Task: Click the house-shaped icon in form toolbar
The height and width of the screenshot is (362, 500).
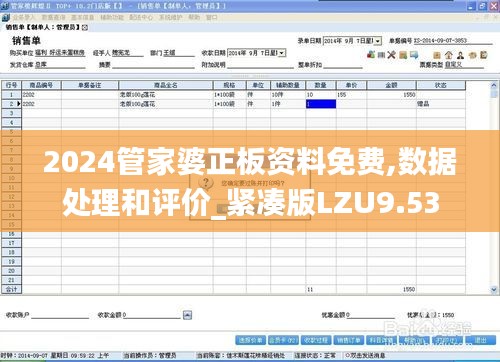Action: click(x=449, y=55)
